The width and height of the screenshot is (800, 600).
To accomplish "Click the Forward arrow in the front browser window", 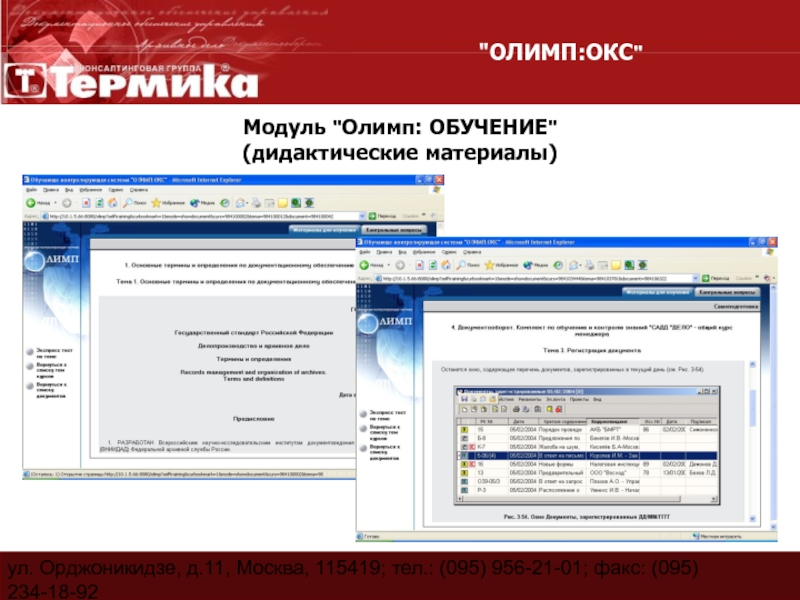I will (x=400, y=265).
